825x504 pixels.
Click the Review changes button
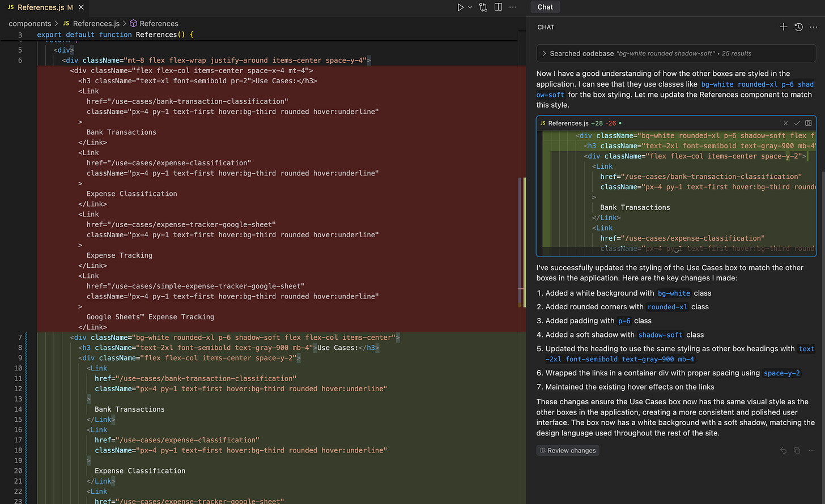(568, 451)
